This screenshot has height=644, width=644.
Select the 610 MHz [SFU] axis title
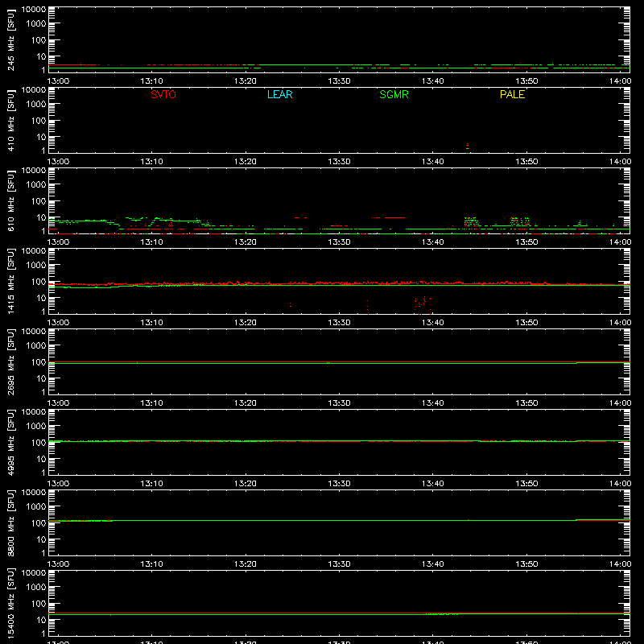10,201
